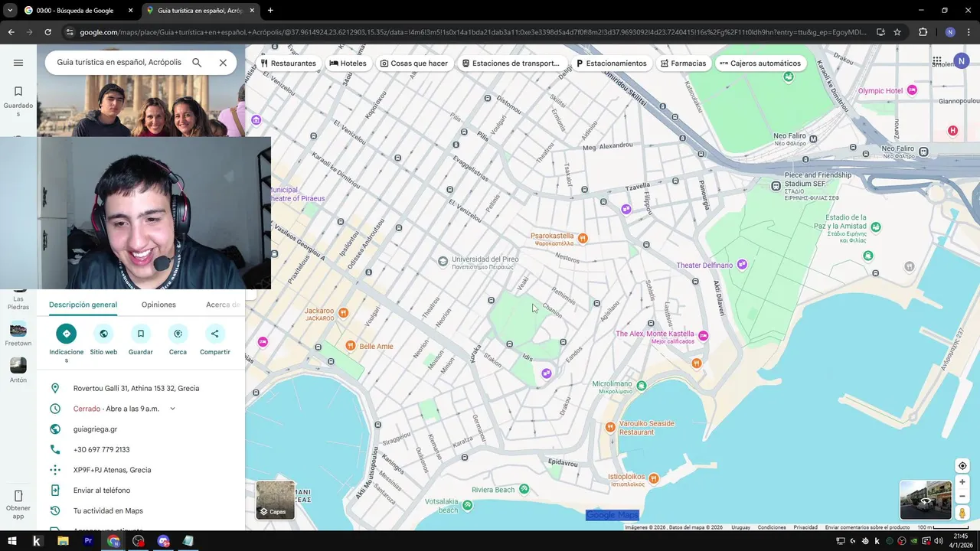Switch to Descripción general tab
Screen dimensions: 980x551
click(x=83, y=305)
